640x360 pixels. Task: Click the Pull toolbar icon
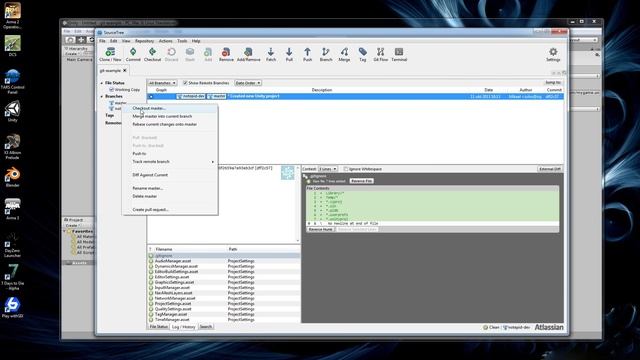[289, 54]
